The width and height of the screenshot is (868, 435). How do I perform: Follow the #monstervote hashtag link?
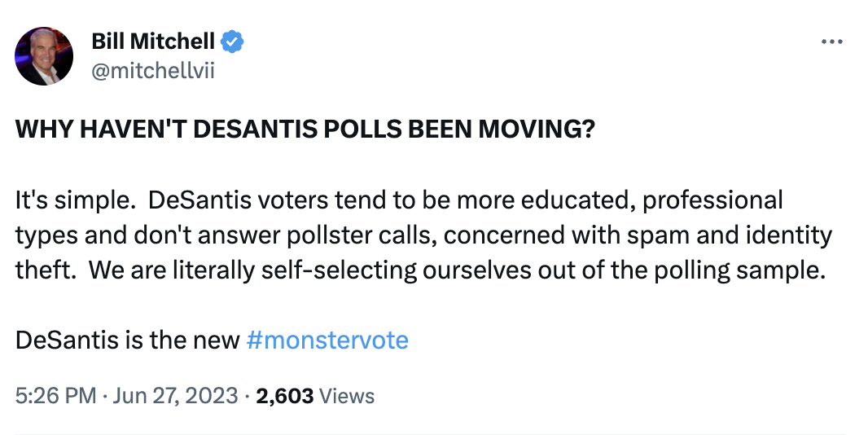pos(327,340)
